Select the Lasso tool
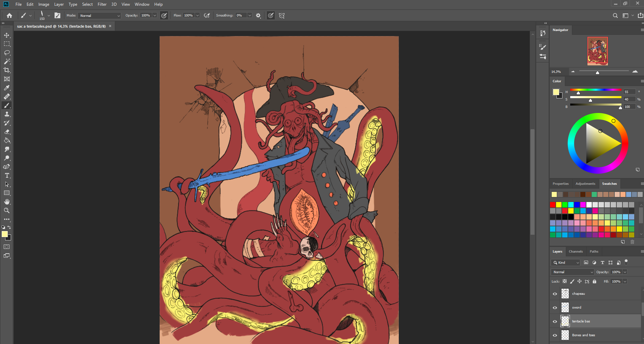This screenshot has width=644, height=344. coord(7,53)
